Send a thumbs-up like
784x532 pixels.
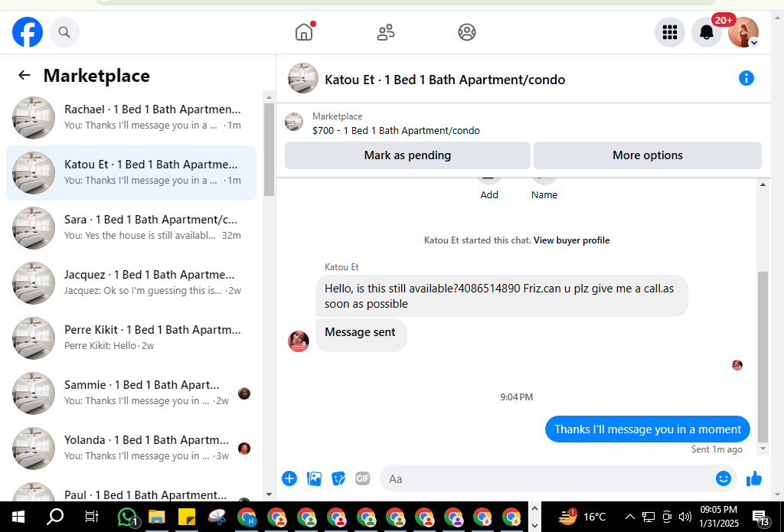(754, 478)
